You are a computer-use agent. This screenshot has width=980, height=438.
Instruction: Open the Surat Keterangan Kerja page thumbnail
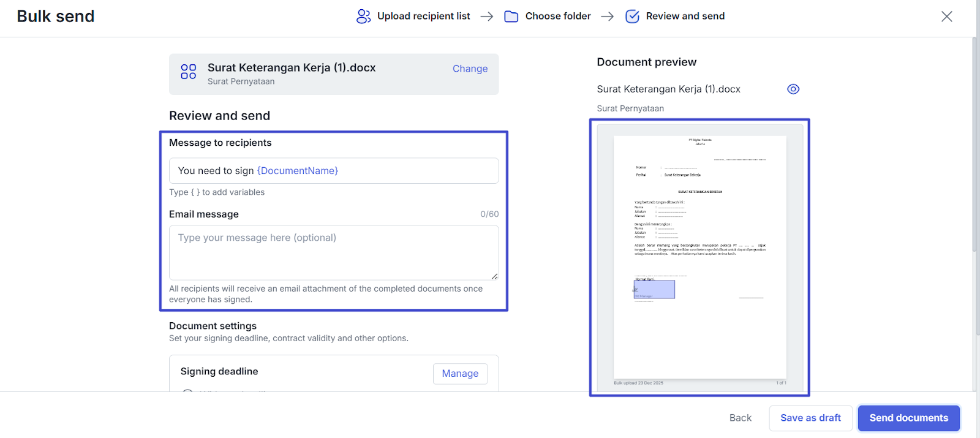click(x=699, y=257)
